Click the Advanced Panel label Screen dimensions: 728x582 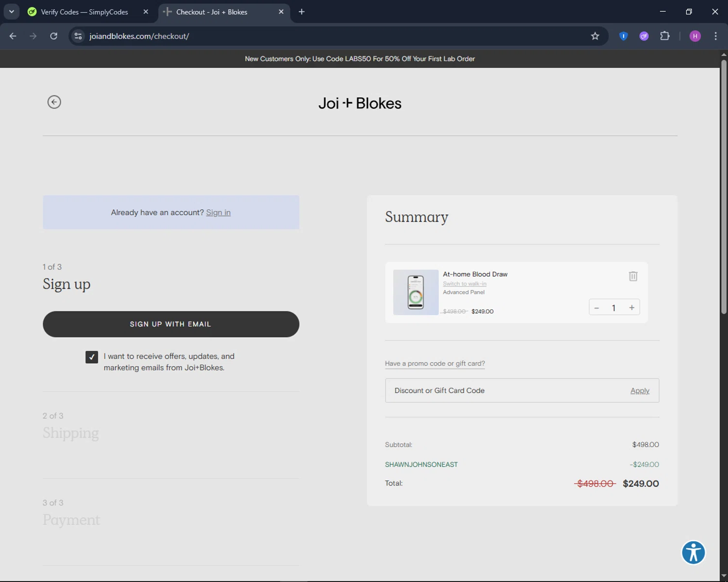pyautogui.click(x=463, y=292)
